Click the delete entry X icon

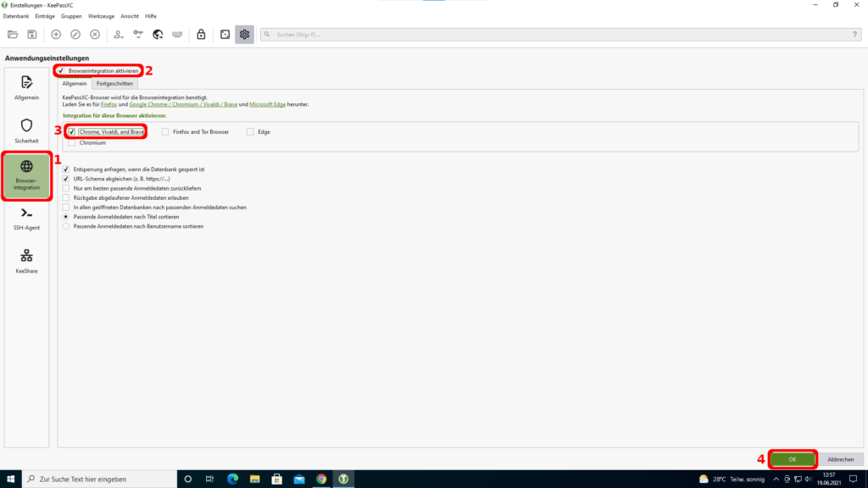point(95,34)
